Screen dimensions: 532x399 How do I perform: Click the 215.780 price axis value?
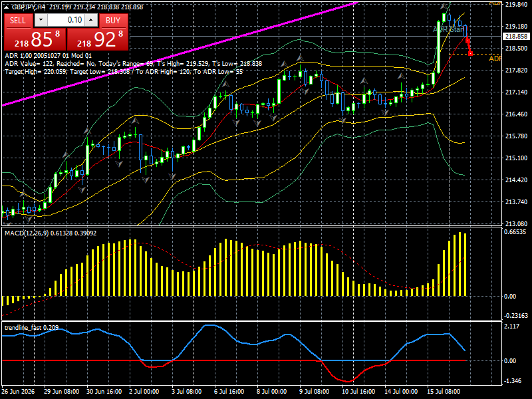[x=517, y=136]
